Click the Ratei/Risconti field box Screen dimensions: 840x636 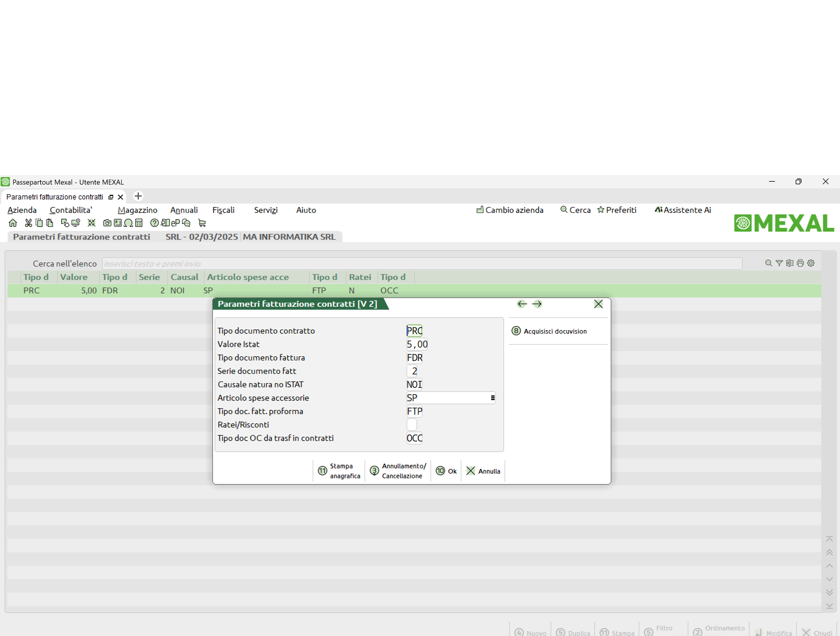click(412, 425)
